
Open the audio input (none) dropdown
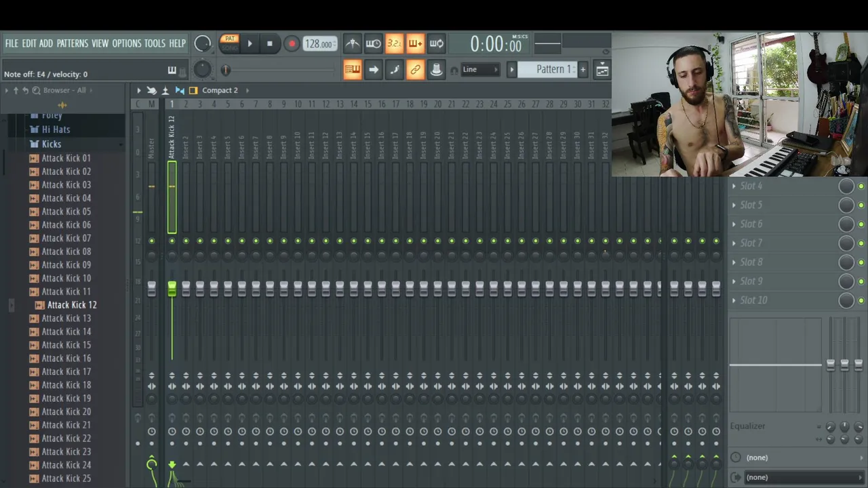click(798, 457)
